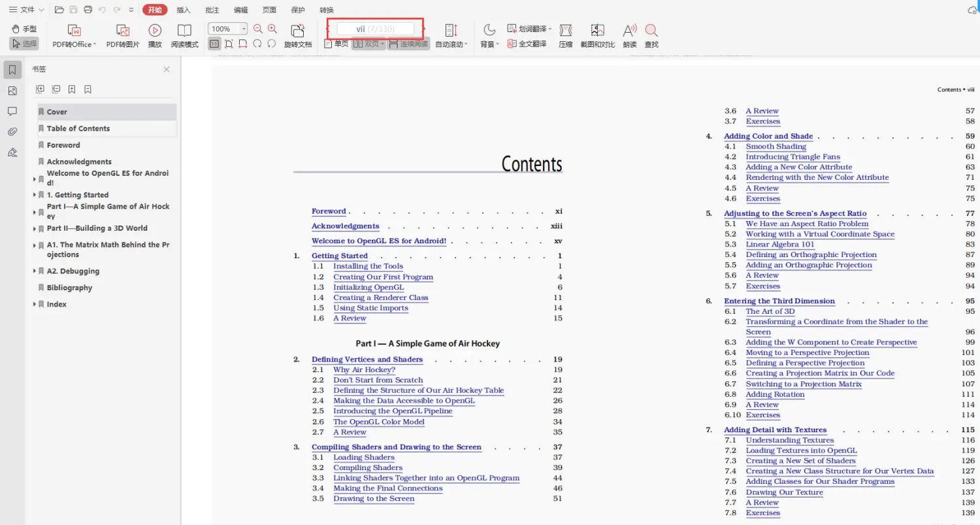Switch to the 页面 tab

coord(269,10)
